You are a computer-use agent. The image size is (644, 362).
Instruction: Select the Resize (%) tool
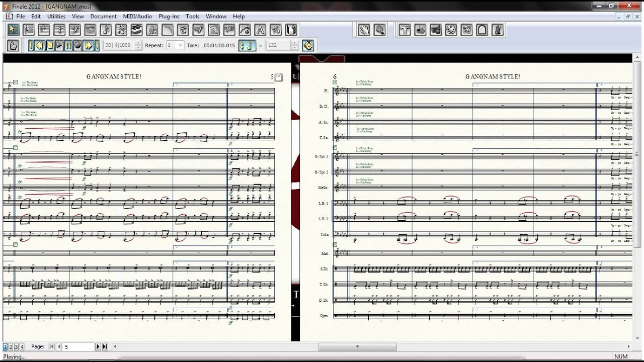click(x=276, y=30)
